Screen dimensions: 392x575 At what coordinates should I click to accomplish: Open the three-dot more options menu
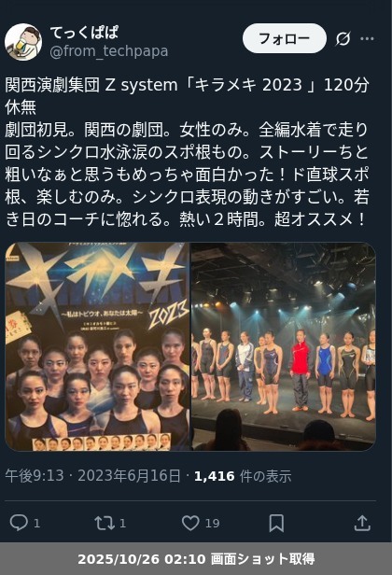(367, 38)
